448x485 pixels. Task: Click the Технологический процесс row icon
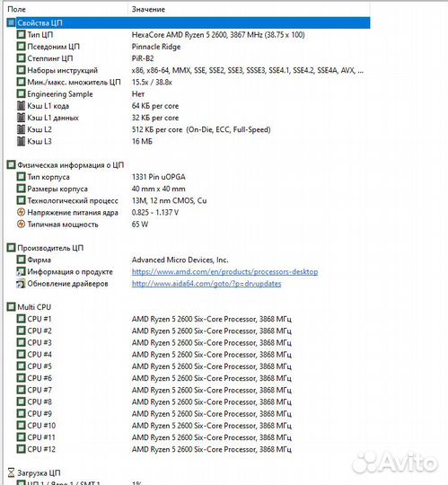(21, 200)
